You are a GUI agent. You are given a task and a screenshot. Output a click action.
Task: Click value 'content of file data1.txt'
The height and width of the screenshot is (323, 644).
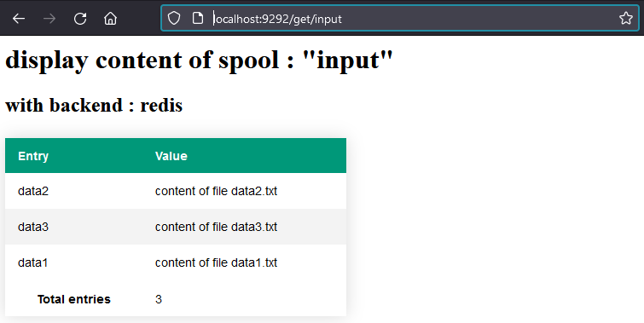(x=216, y=262)
